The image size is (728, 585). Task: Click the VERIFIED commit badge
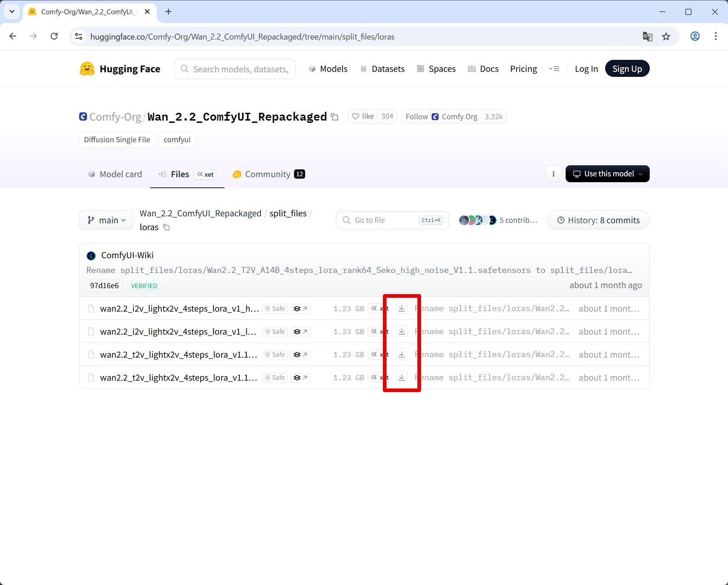[144, 286]
